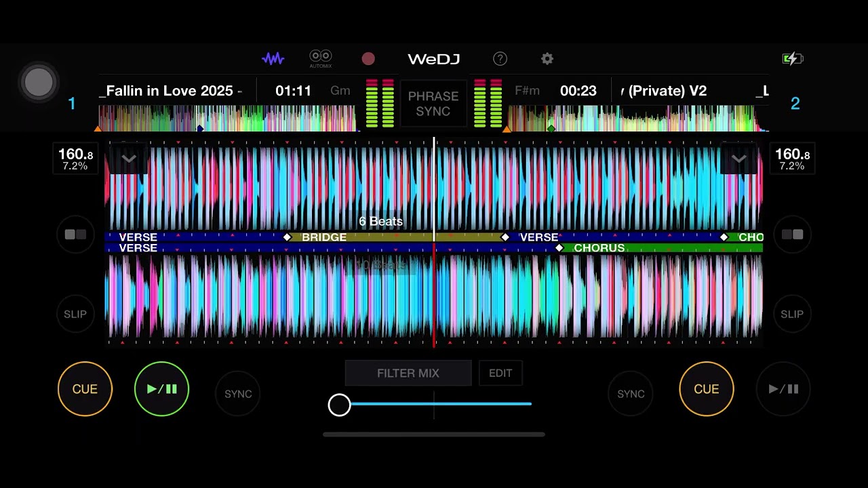
Task: Tap the battery charging indicator
Action: click(793, 59)
